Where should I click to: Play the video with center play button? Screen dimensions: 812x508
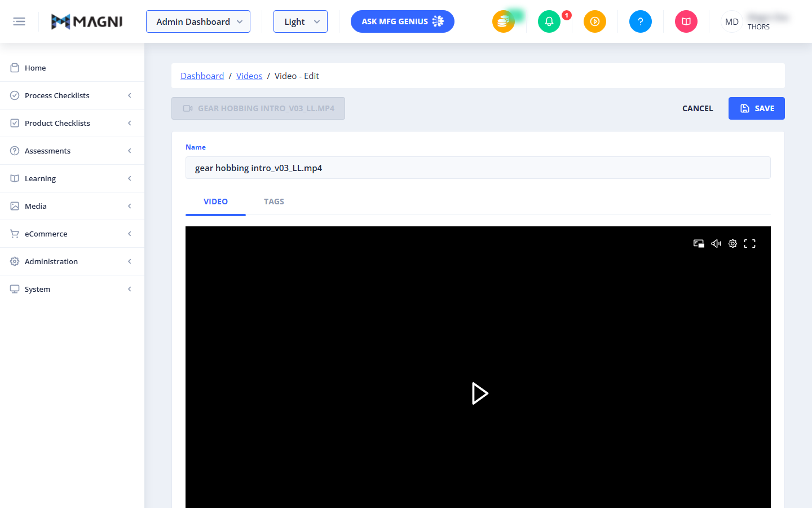point(480,393)
